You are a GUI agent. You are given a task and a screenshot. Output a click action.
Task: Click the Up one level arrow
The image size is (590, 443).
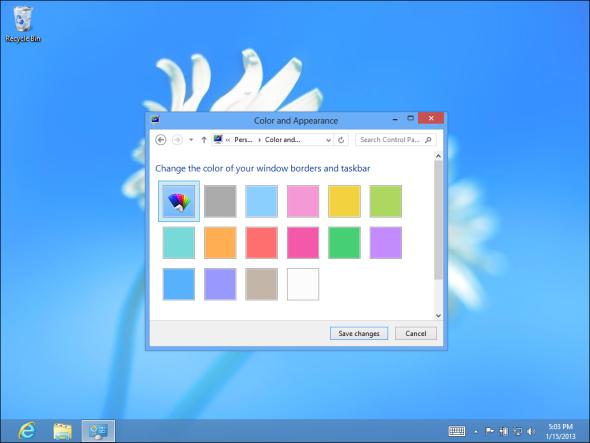pos(204,140)
